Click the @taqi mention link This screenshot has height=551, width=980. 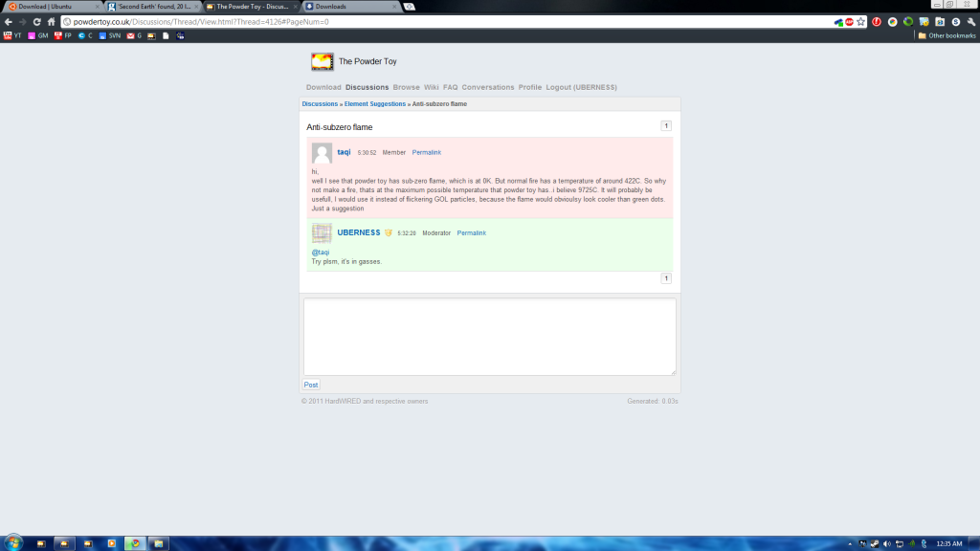point(321,253)
